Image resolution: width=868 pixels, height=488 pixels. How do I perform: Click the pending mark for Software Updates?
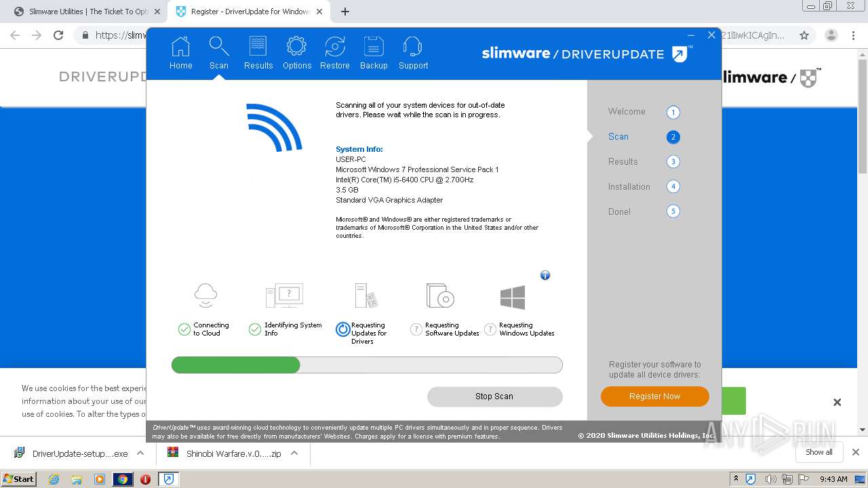416,329
